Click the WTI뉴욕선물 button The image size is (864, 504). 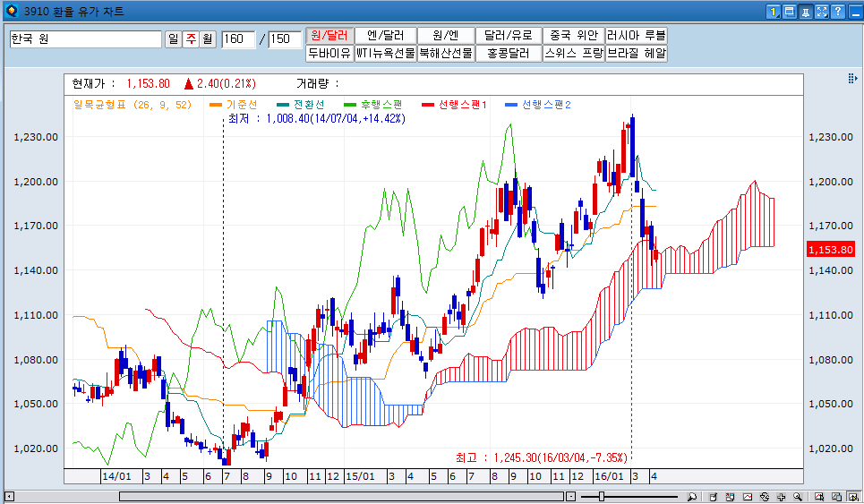click(385, 53)
